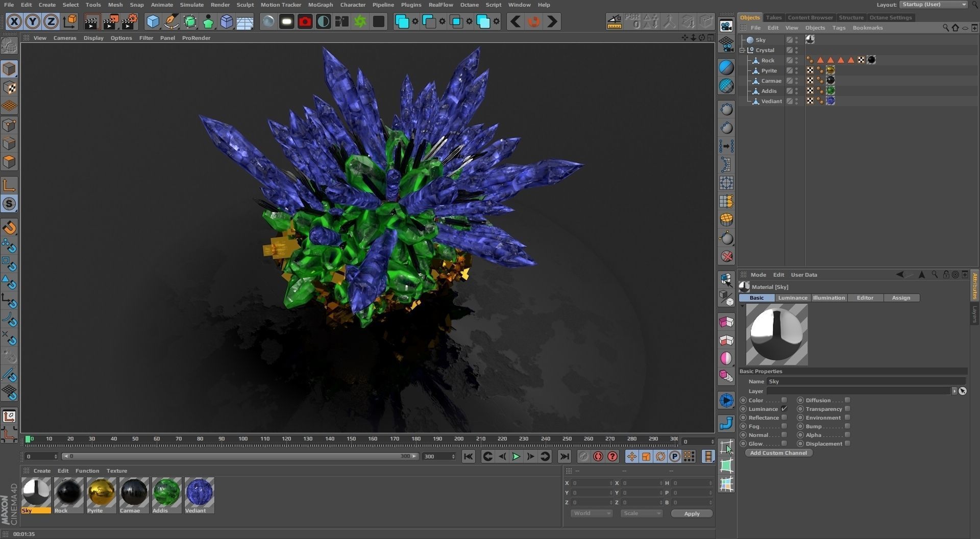Click the left black arrow icon
Image resolution: width=980 pixels, height=539 pixels.
(516, 21)
